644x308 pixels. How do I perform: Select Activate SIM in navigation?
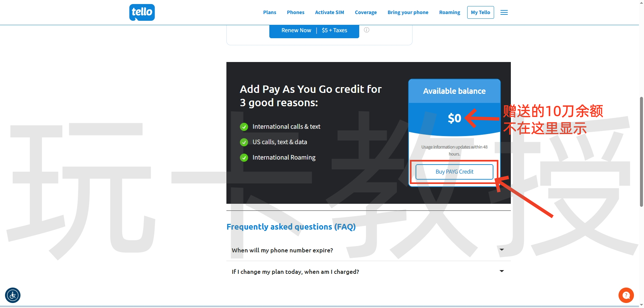329,12
